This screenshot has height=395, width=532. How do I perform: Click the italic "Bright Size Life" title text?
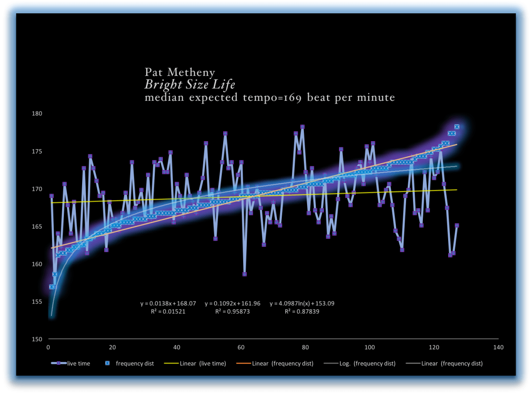pos(189,84)
